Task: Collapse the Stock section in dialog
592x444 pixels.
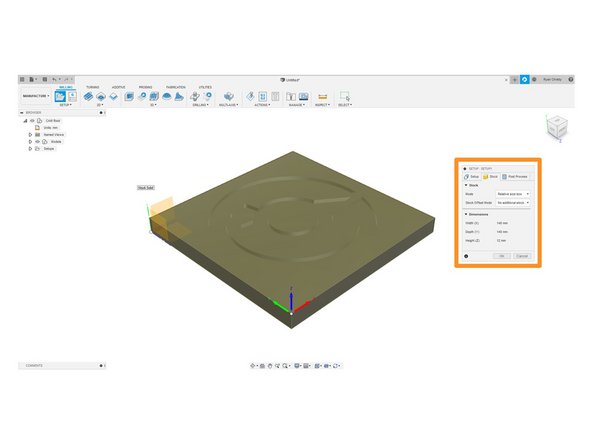Action: click(466, 185)
